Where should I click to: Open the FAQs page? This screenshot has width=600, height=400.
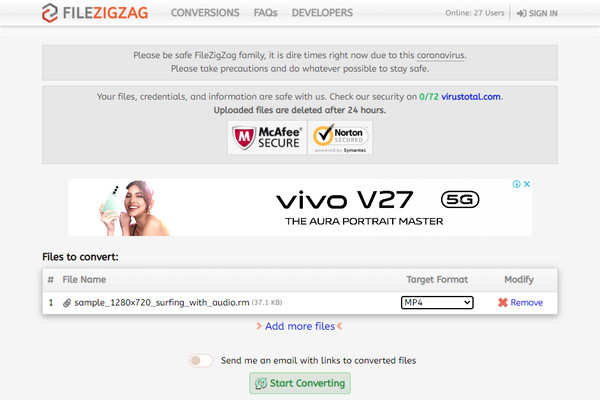pyautogui.click(x=266, y=13)
